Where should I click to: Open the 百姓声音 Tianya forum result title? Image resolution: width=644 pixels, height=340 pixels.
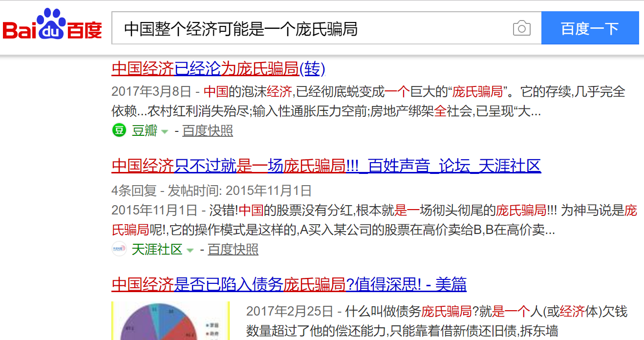click(326, 166)
